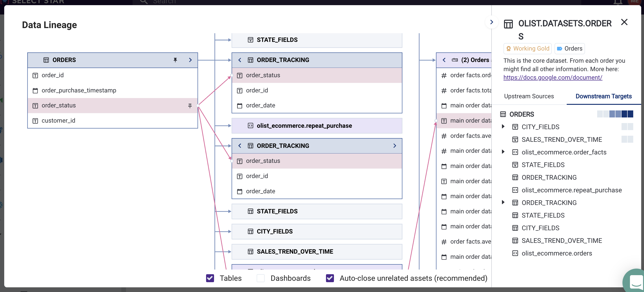
Task: Click CITY_FIELDS popularity indicator bar
Action: (627, 127)
